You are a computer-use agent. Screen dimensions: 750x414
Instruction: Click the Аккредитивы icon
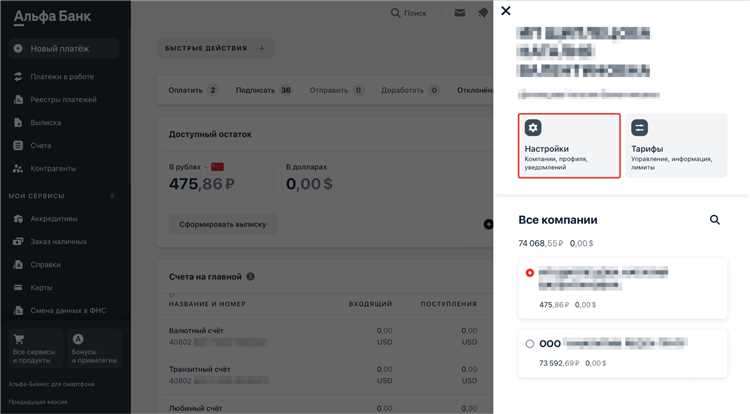pyautogui.click(x=18, y=218)
